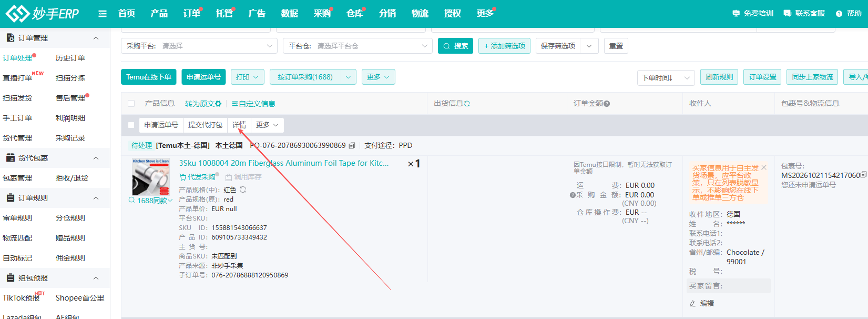Image resolution: width=868 pixels, height=319 pixels.
Task: Click the 代发采购 cart icon link
Action: click(x=197, y=177)
